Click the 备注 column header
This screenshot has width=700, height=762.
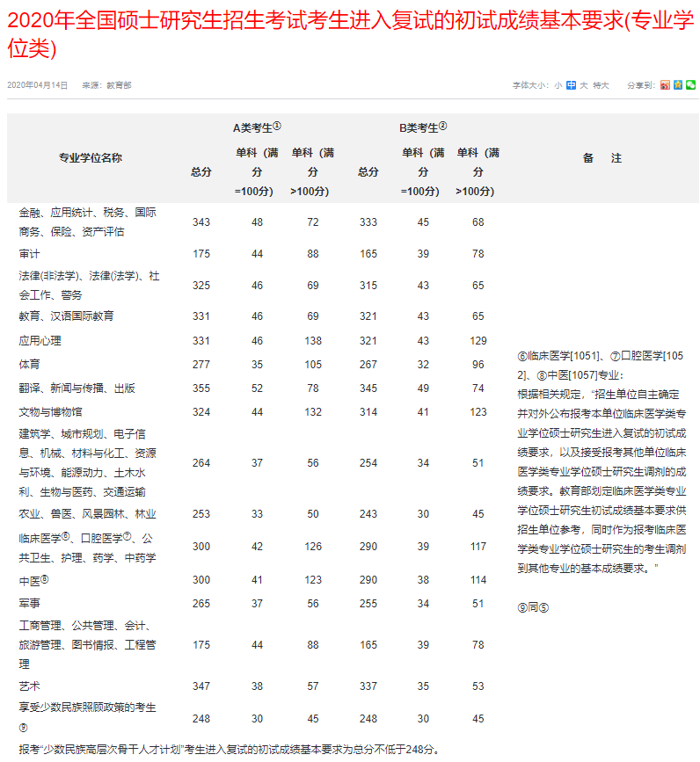coord(602,158)
